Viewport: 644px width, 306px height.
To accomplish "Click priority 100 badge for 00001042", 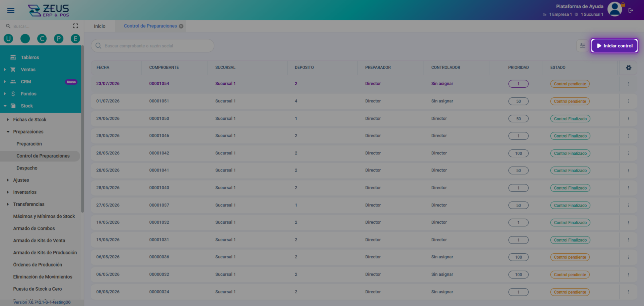I will click(x=518, y=153).
